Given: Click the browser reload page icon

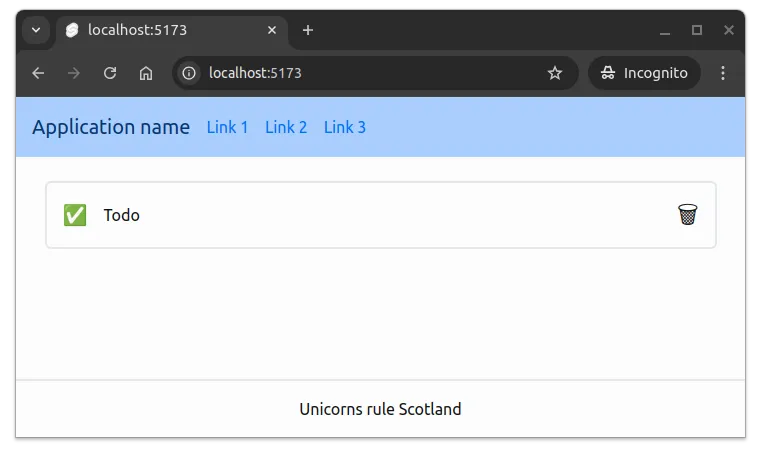Looking at the screenshot, I should (110, 73).
